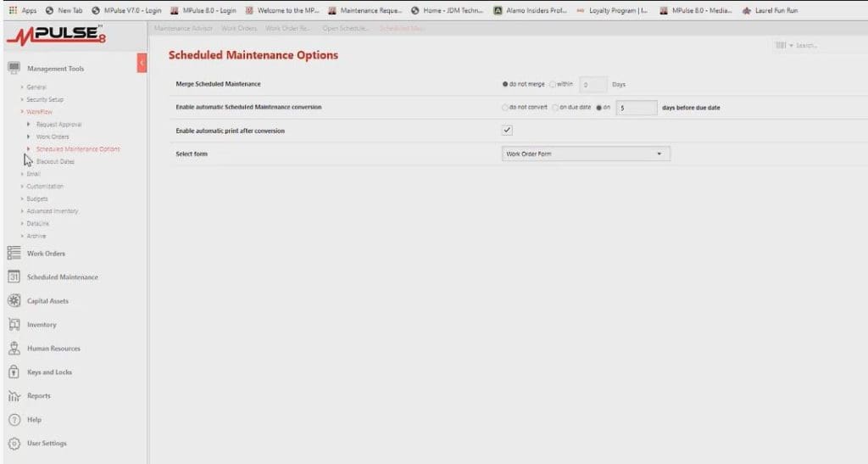Click the User Settings gear icon
Viewport: 868px width, 464px height.
click(x=14, y=444)
